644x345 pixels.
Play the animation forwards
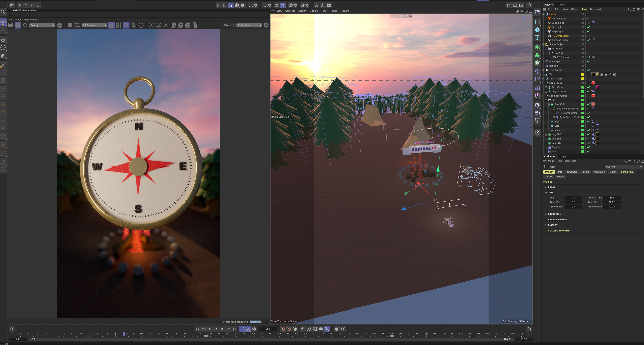click(x=216, y=329)
